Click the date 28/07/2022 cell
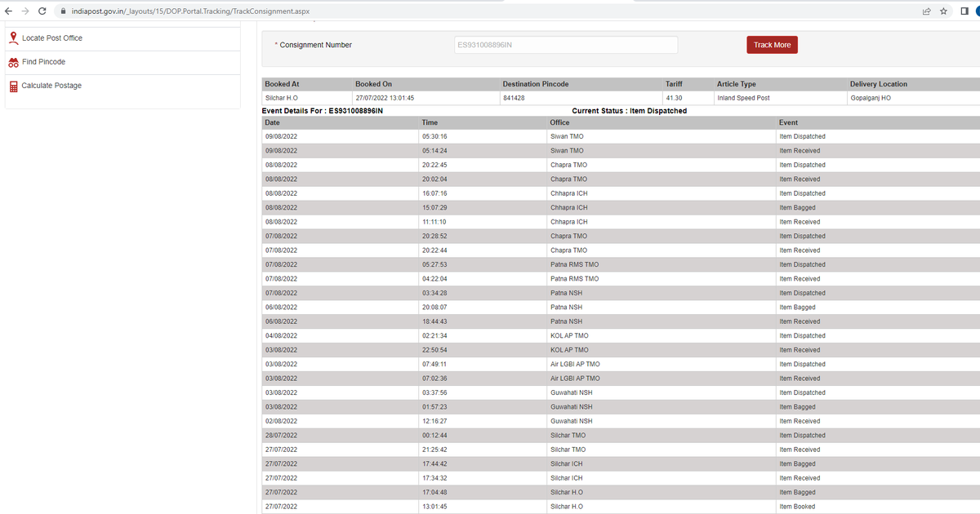This screenshot has width=980, height=514. coord(281,435)
